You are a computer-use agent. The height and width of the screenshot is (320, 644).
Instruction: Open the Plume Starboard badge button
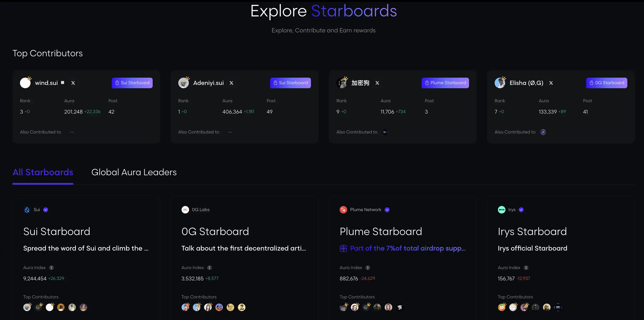coord(445,83)
